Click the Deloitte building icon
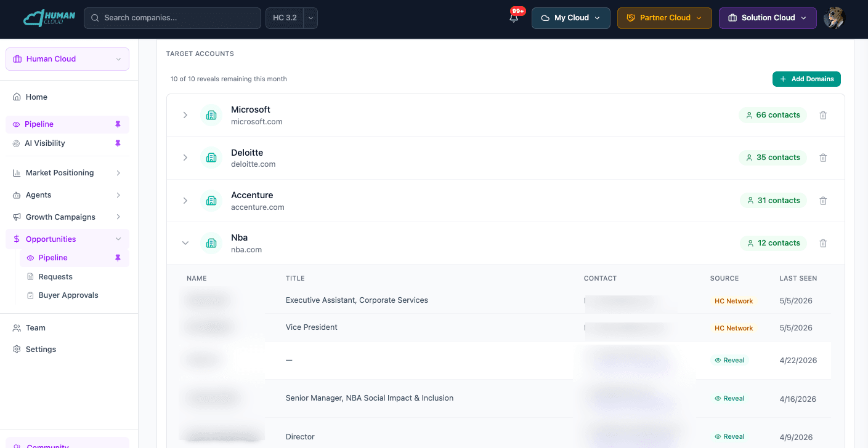Viewport: 868px width, 448px height. pyautogui.click(x=211, y=158)
